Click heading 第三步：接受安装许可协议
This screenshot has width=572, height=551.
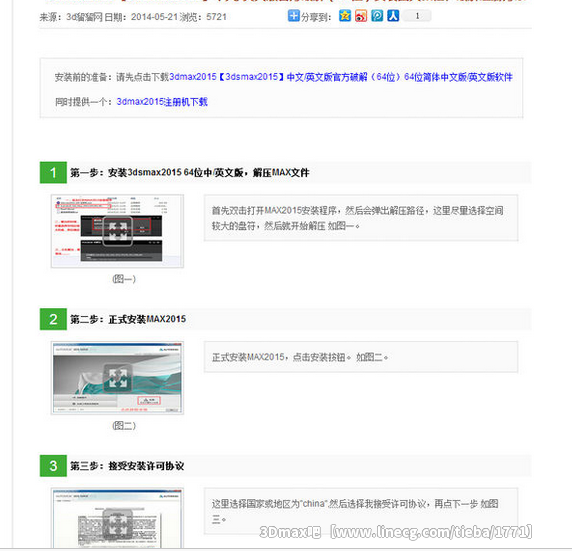(127, 466)
